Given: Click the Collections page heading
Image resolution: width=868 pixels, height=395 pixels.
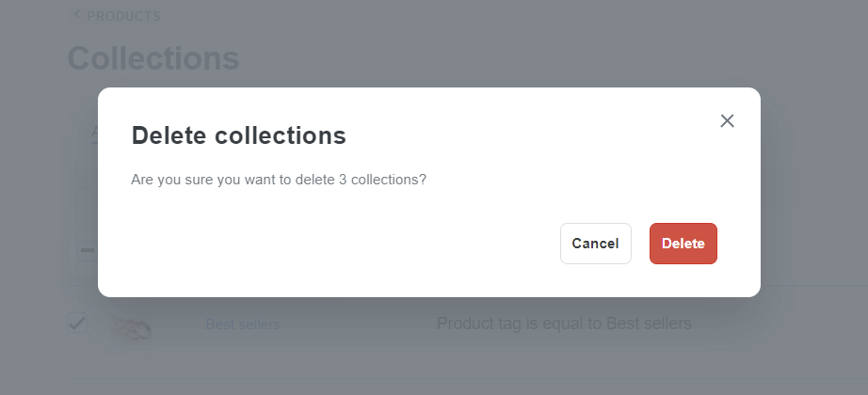Looking at the screenshot, I should pos(153,58).
